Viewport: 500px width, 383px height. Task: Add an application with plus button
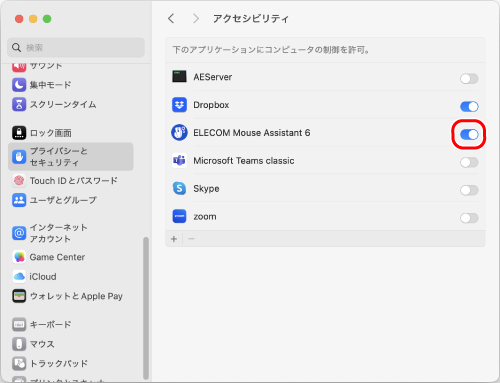[174, 239]
